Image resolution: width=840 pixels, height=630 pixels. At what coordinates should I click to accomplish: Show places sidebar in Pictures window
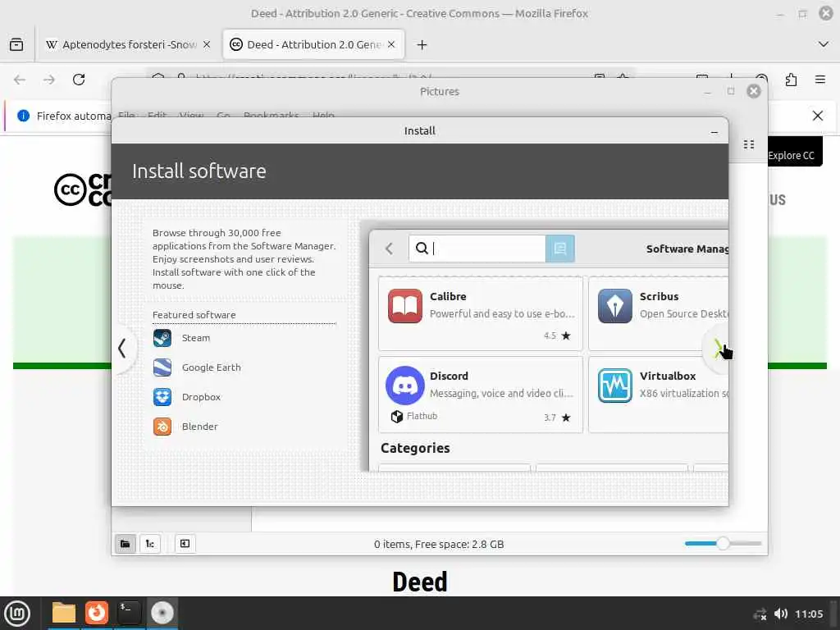coord(126,544)
